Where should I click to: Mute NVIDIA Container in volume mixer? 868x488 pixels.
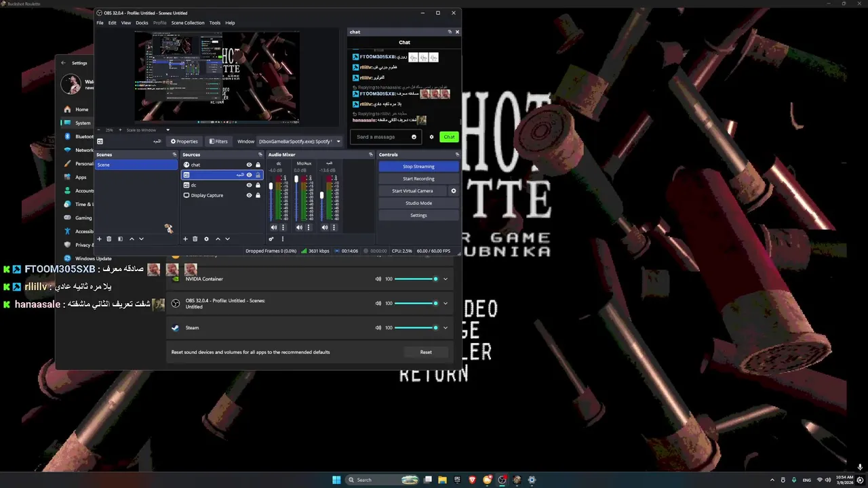(378, 279)
